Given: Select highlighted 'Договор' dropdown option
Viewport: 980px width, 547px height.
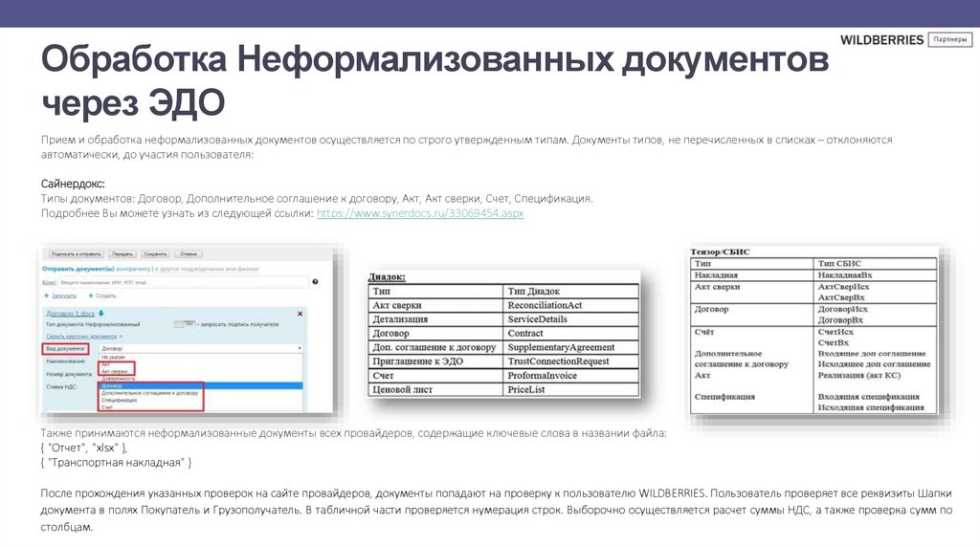Looking at the screenshot, I should [201, 386].
